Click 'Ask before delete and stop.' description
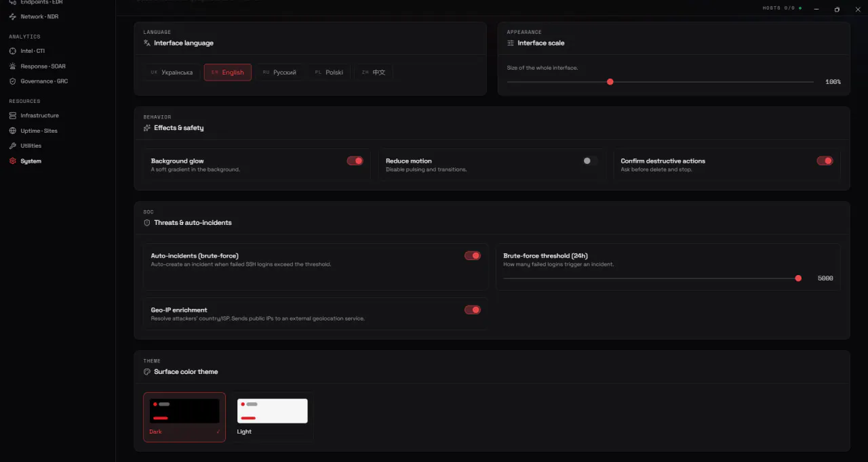Screen dimensions: 868x462 pyautogui.click(x=656, y=169)
